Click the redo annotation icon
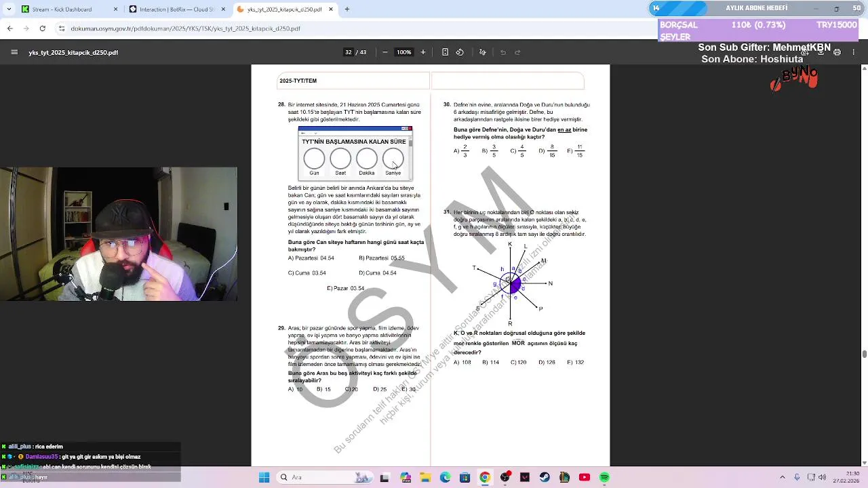The height and width of the screenshot is (488, 868). tap(517, 52)
